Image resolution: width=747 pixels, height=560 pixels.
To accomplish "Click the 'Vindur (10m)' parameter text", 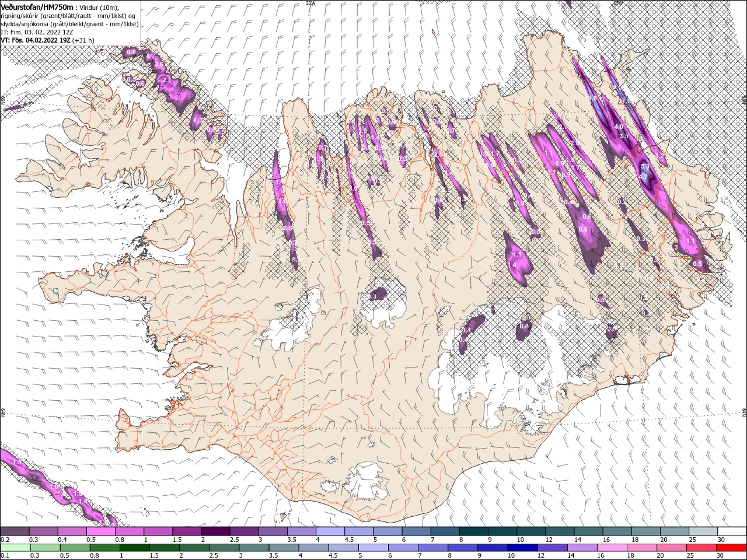I will [x=98, y=7].
